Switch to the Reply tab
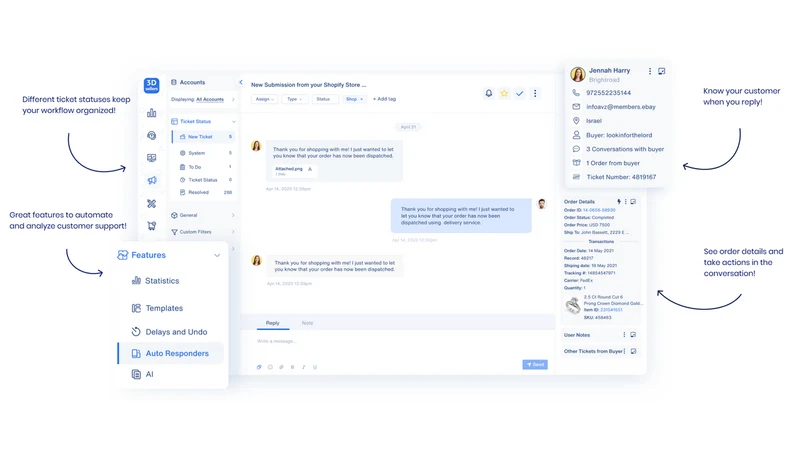This screenshot has width=800, height=450. click(272, 323)
